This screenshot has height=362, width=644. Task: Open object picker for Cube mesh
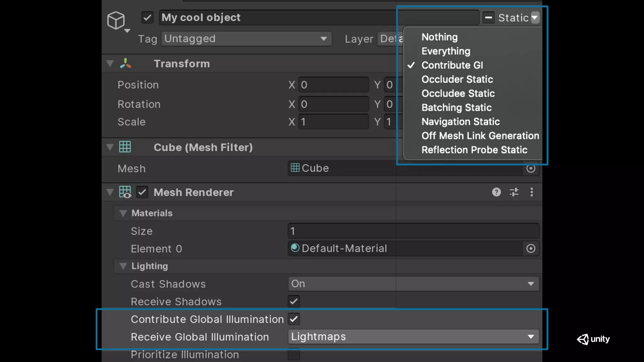tap(531, 168)
